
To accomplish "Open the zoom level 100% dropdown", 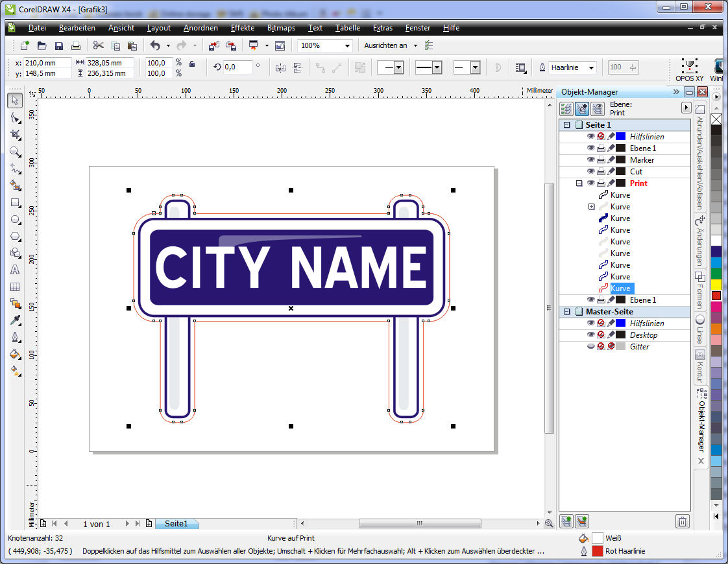I will [347, 46].
